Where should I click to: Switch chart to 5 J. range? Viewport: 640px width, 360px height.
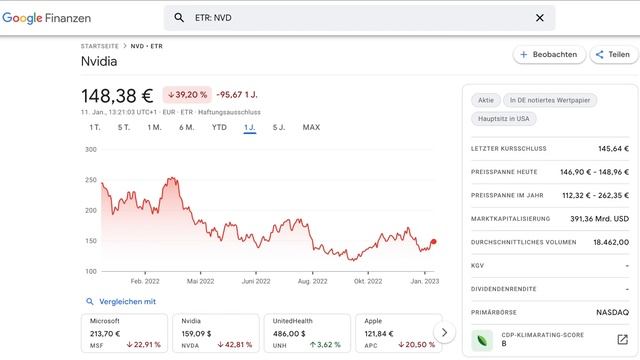click(279, 127)
